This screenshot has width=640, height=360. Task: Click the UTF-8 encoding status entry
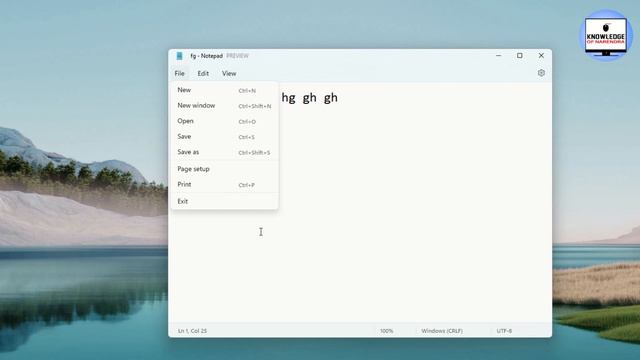point(504,331)
